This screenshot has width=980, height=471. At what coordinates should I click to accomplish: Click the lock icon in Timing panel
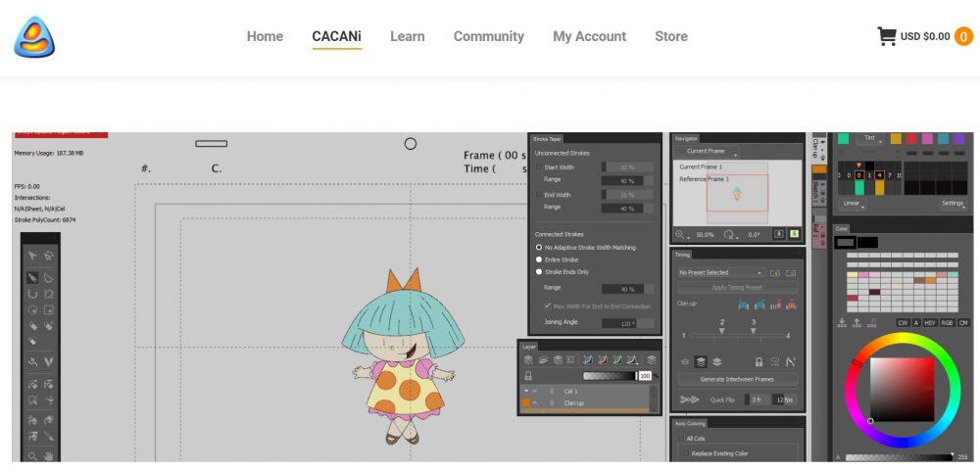pos(759,361)
